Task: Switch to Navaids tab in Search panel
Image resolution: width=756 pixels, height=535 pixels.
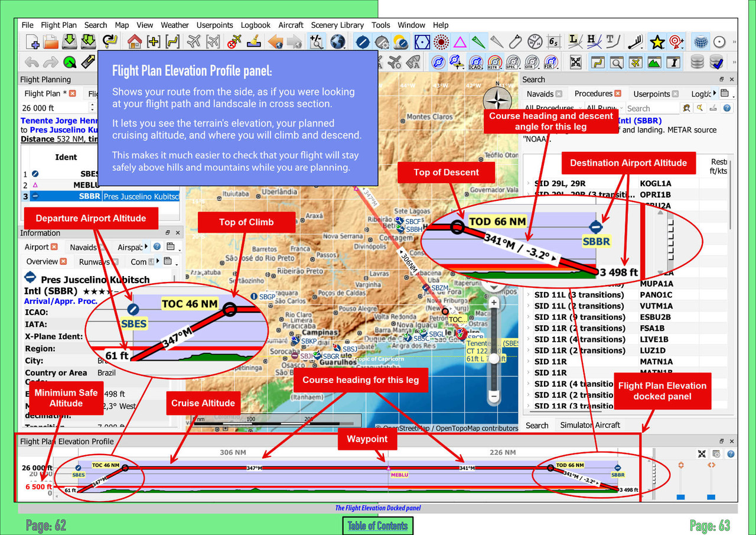Action: click(544, 93)
